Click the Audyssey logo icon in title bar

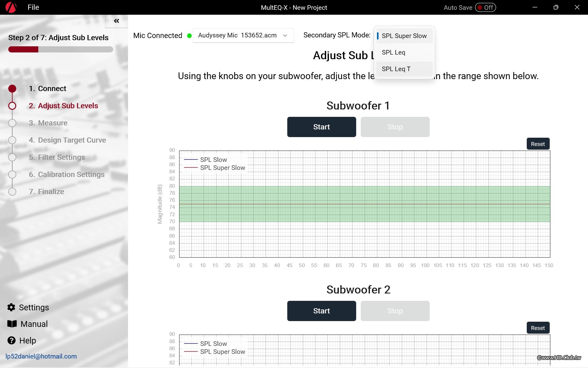click(x=11, y=7)
